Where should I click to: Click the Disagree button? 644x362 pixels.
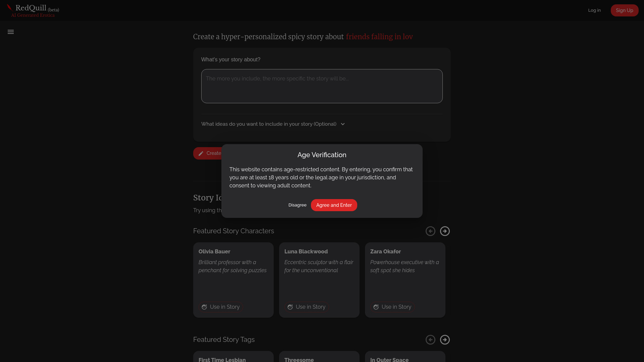(297, 205)
